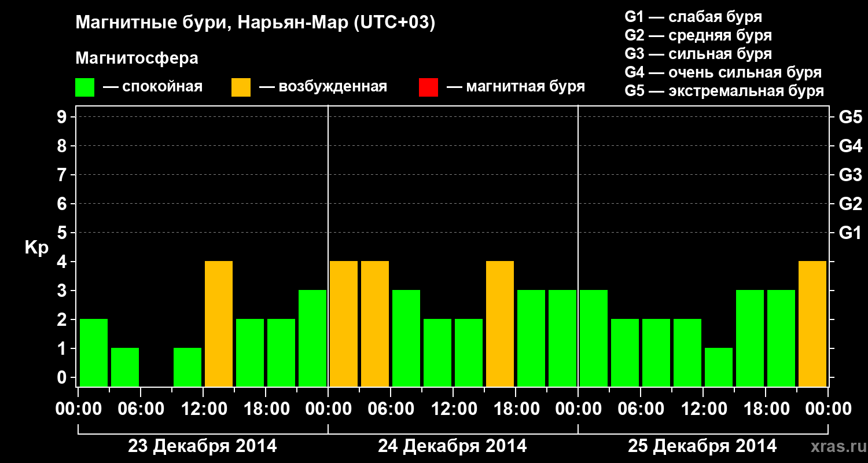This screenshot has height=463, width=868.
Task: Click 'G1 — слабая буря' legend line
Action: 693,17
